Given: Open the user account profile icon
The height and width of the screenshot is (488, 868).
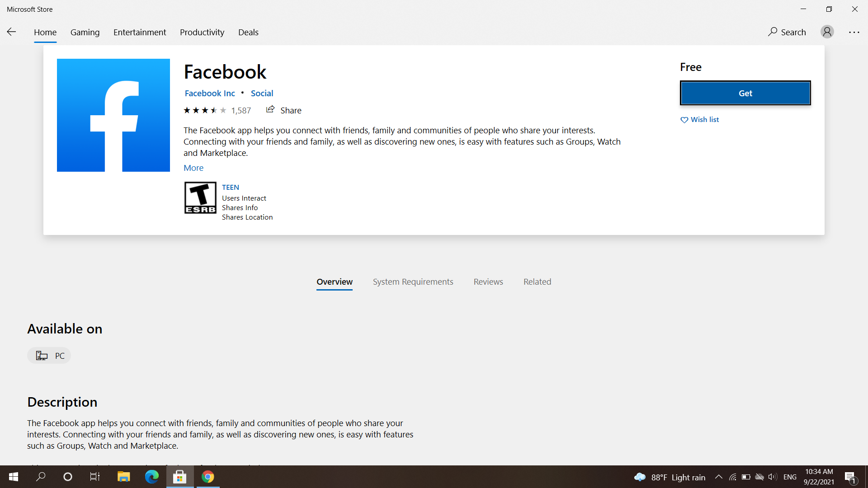Looking at the screenshot, I should (x=827, y=32).
